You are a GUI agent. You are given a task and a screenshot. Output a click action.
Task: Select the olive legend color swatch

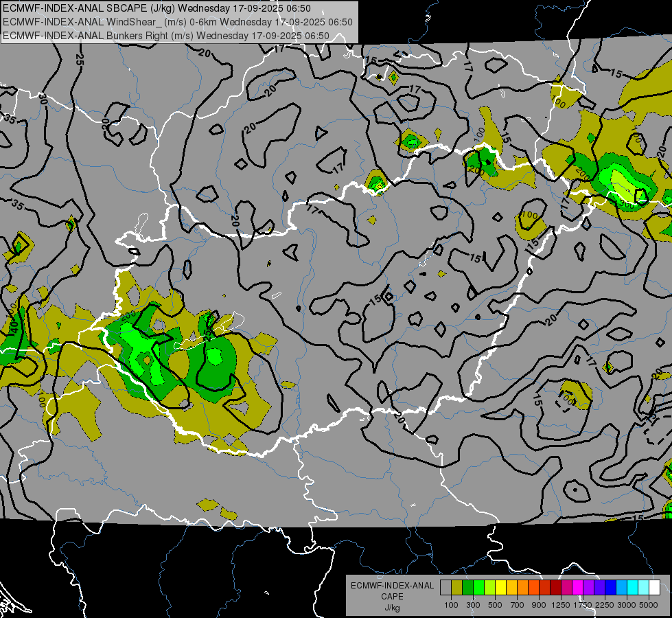[x=457, y=587]
